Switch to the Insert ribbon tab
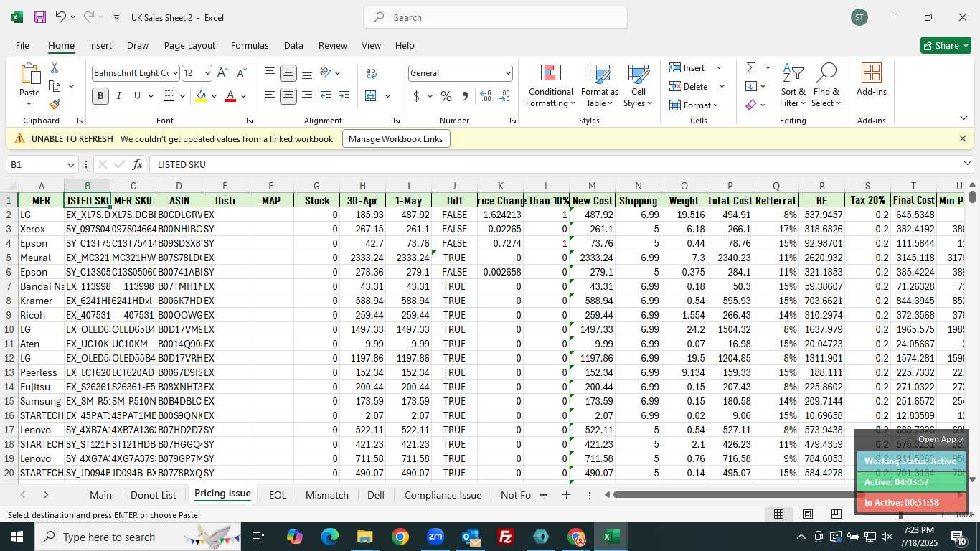The image size is (980, 551). click(x=100, y=45)
